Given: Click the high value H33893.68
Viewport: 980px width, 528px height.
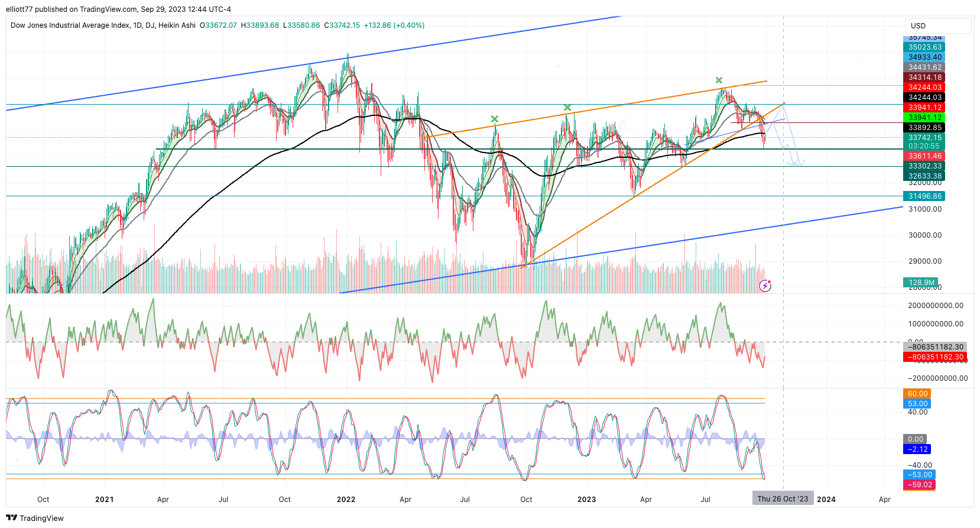Looking at the screenshot, I should 260,25.
